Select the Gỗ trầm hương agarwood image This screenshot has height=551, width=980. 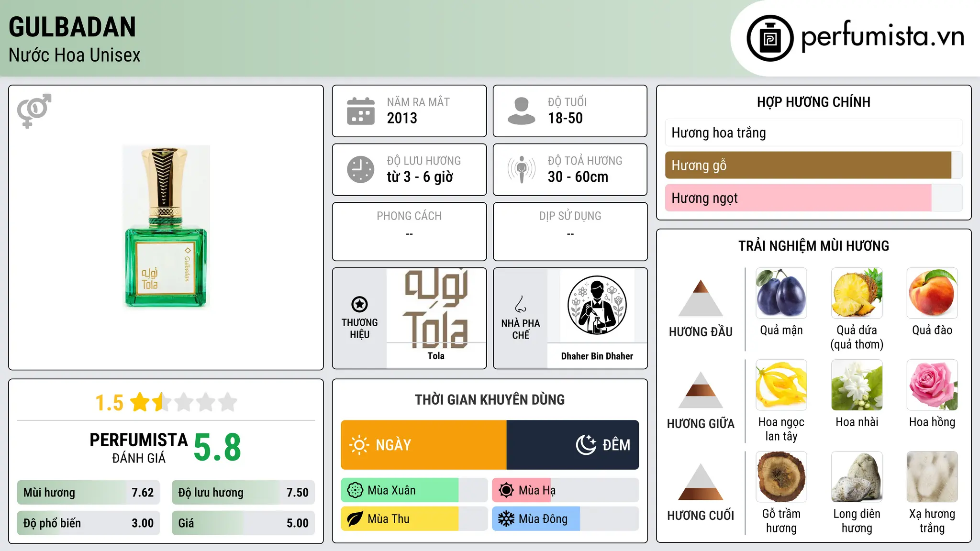point(781,477)
